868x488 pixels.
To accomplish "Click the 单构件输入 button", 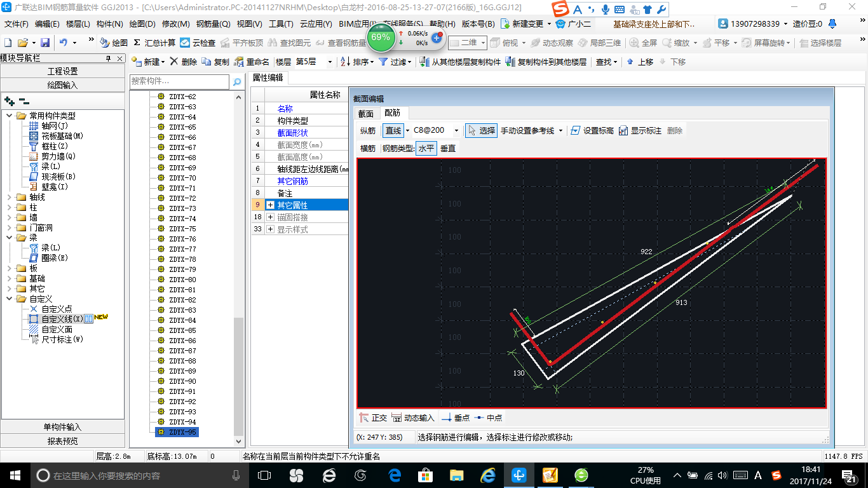I will click(x=63, y=427).
